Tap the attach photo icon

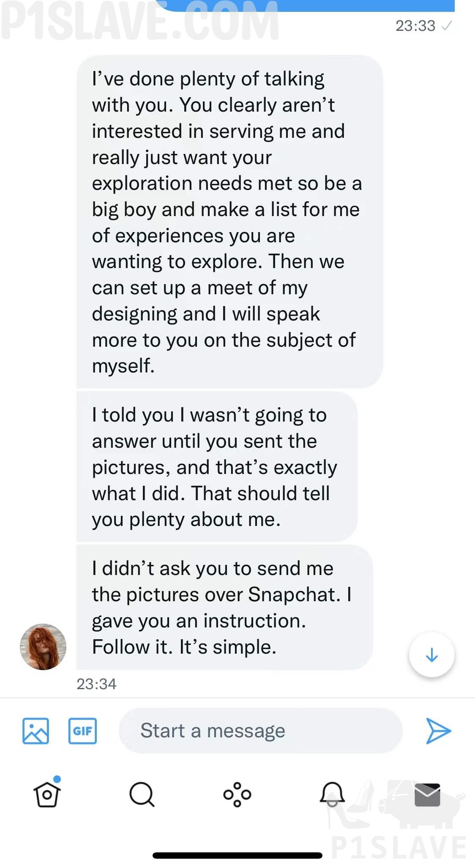coord(35,731)
